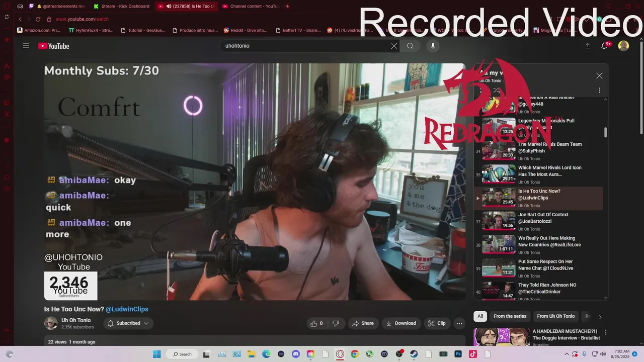Screen dimensions: 644x362
Task: Open playlist options three-dot menu
Action: click(x=599, y=90)
